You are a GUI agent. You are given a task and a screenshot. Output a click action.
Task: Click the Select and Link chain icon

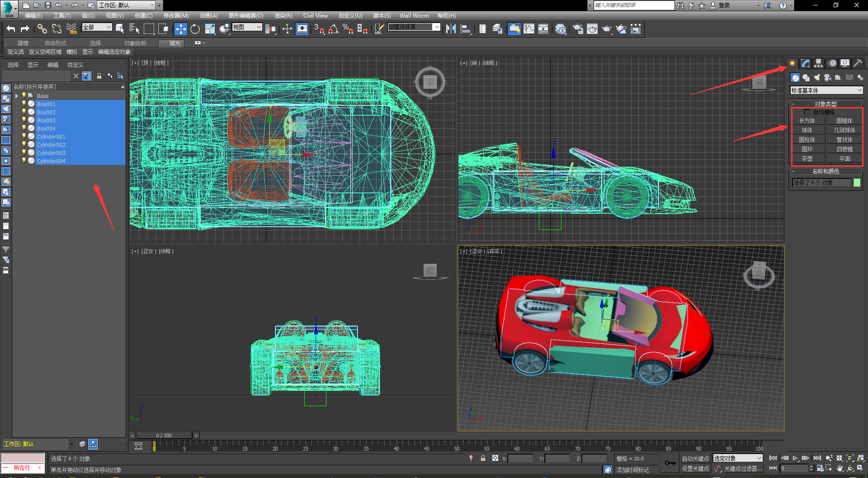[x=42, y=29]
